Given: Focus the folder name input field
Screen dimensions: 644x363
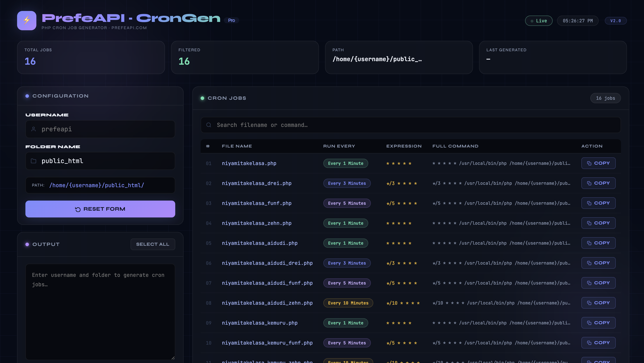Looking at the screenshot, I should 100,161.
